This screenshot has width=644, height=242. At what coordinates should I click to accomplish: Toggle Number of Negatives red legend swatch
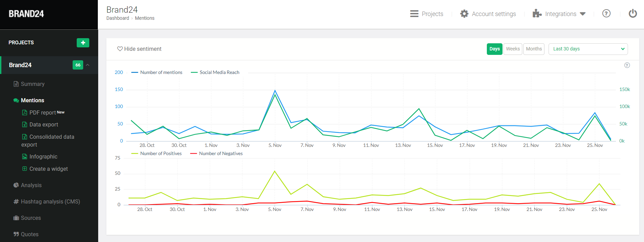pos(194,154)
